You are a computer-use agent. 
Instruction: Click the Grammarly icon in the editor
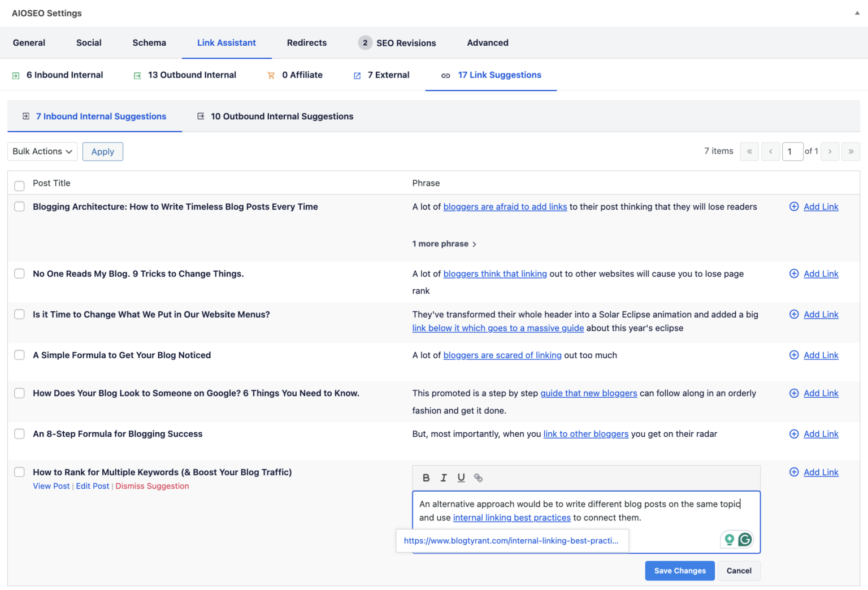pos(745,539)
